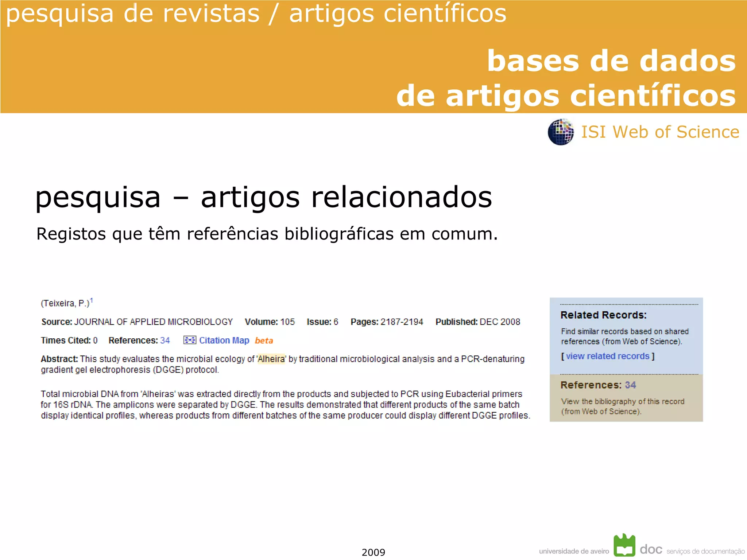
Task: Click the 'Abstract:' label
Action: (59, 359)
